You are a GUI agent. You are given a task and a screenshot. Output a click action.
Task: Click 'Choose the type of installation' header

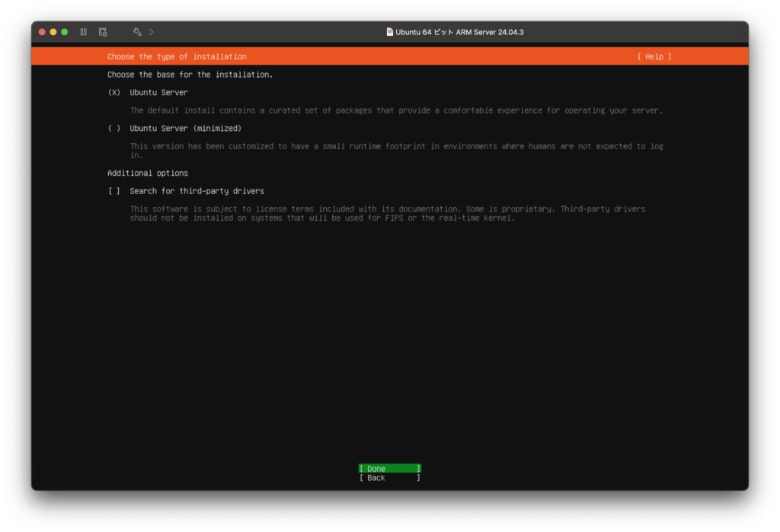point(177,56)
